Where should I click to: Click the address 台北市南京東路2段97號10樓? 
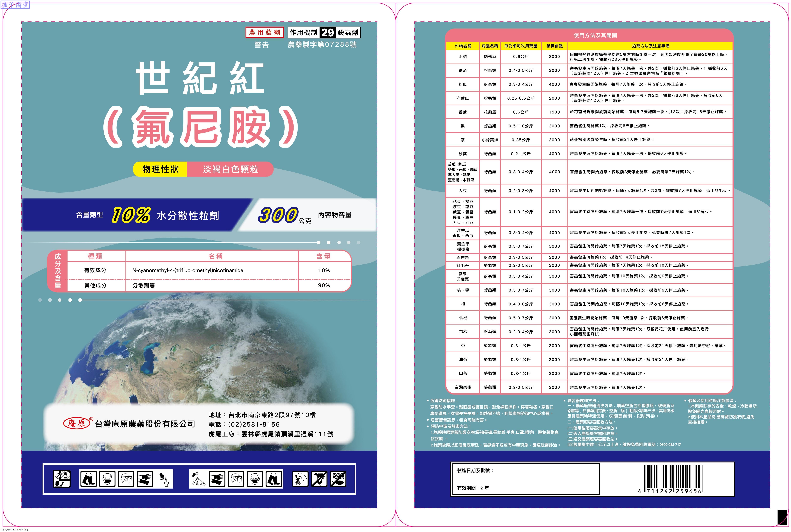[x=272, y=415]
